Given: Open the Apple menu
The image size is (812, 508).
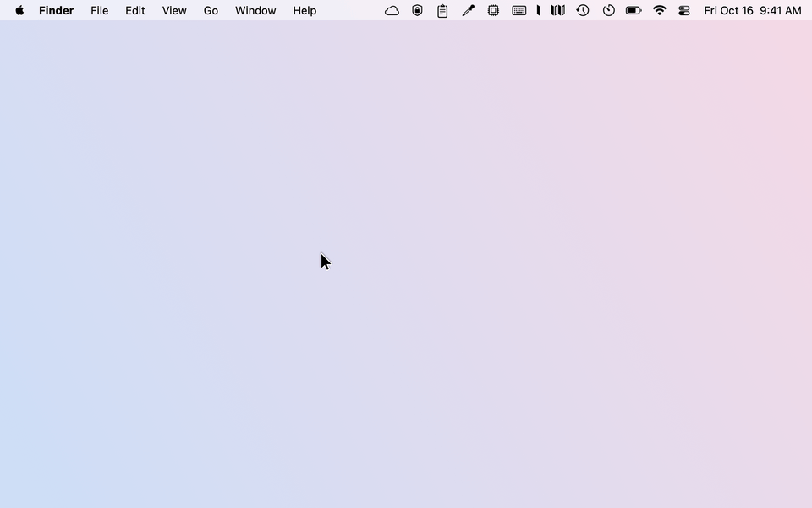Looking at the screenshot, I should pyautogui.click(x=19, y=10).
